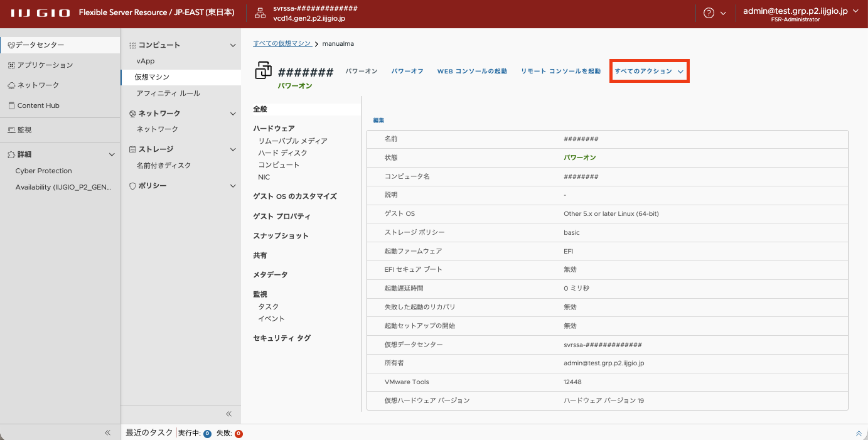Follow the すべての仮想マシン breadcrumb link
Image resolution: width=868 pixels, height=440 pixels.
click(x=282, y=43)
